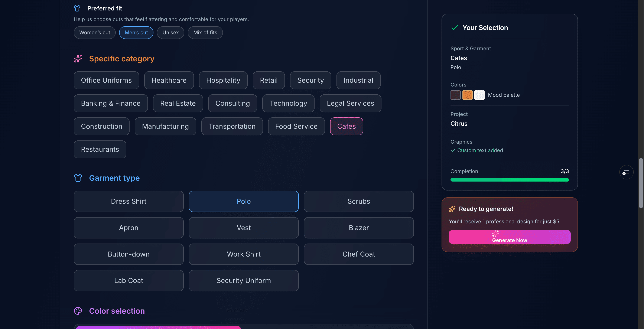644x329 pixels.
Task: Click the green checkmark beside Your Selection
Action: (x=455, y=28)
